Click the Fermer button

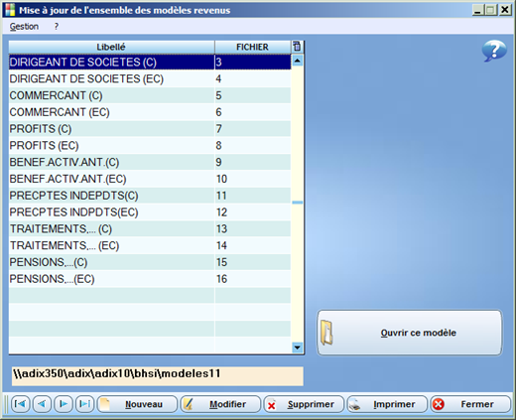coord(470,404)
